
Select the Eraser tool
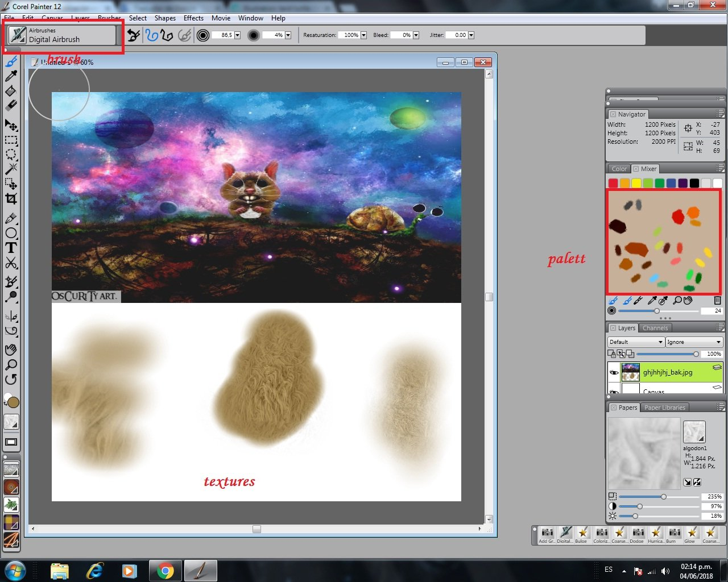(11, 106)
